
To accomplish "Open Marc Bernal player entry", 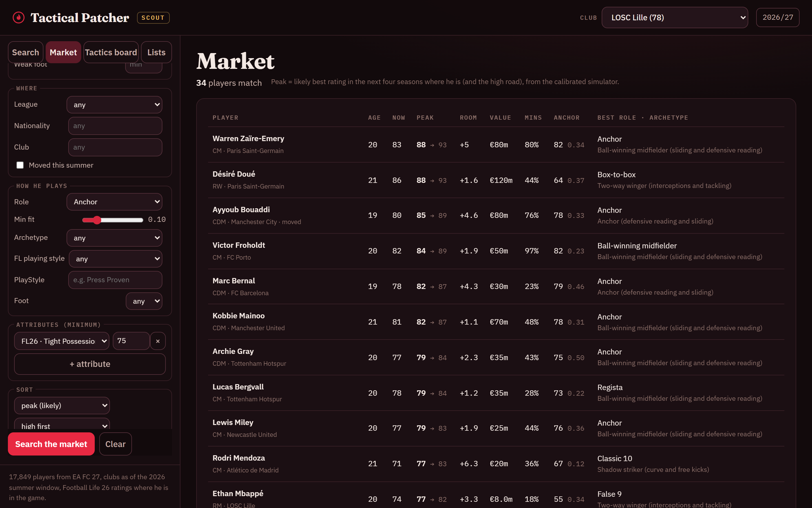I will pyautogui.click(x=496, y=286).
